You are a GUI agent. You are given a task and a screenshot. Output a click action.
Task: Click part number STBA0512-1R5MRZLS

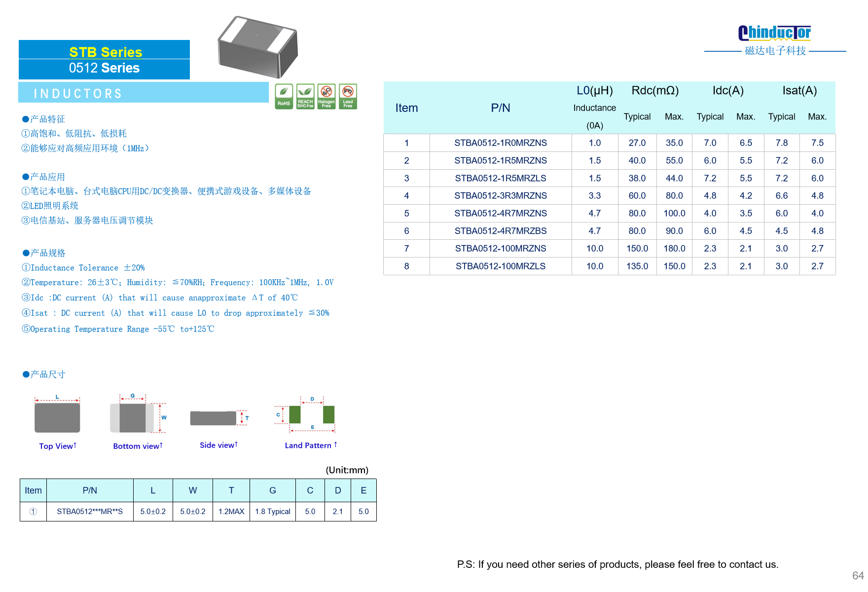(501, 179)
